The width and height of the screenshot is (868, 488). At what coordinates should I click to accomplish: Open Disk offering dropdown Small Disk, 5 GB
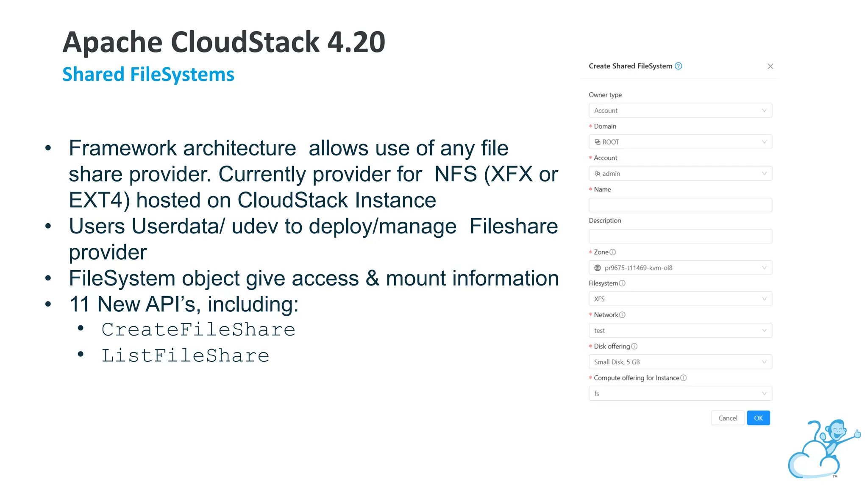(680, 362)
